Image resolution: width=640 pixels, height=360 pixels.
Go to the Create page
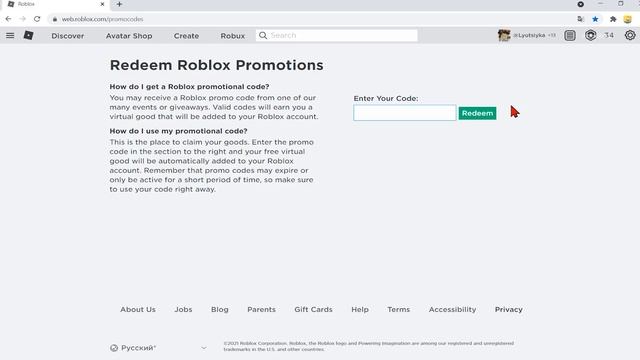186,36
